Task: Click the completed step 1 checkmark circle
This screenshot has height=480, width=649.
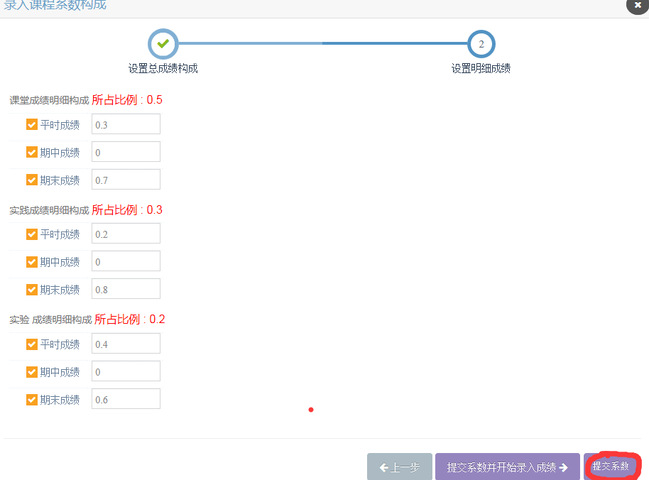Action: pyautogui.click(x=162, y=44)
